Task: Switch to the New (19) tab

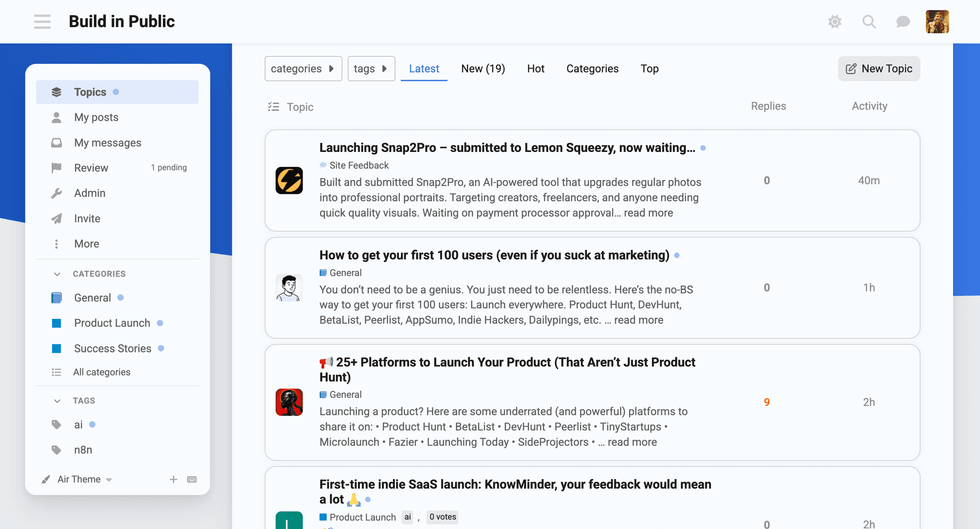Action: (x=483, y=69)
